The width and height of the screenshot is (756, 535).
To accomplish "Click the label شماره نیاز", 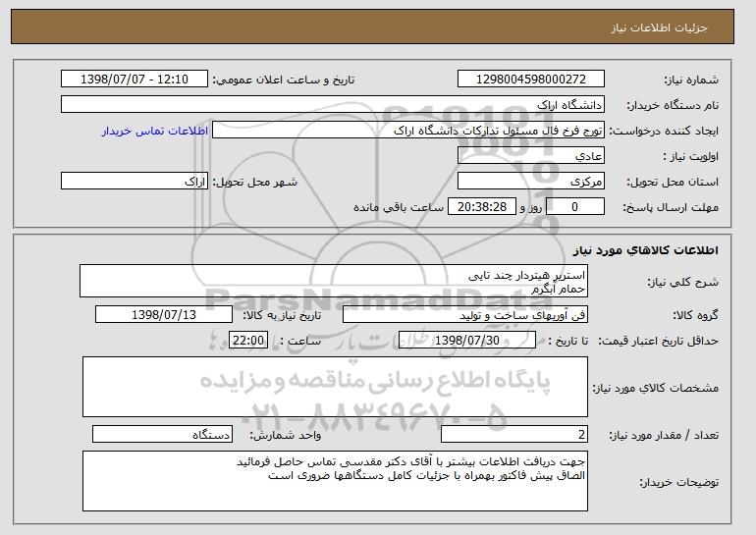I will pyautogui.click(x=691, y=80).
